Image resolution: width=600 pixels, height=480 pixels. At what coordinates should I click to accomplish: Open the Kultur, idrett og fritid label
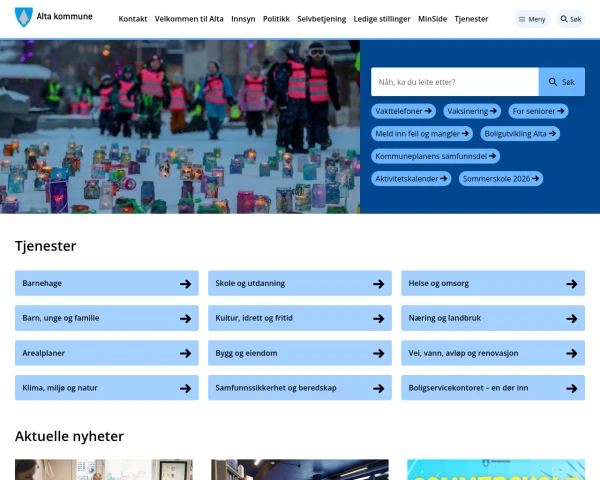254,318
